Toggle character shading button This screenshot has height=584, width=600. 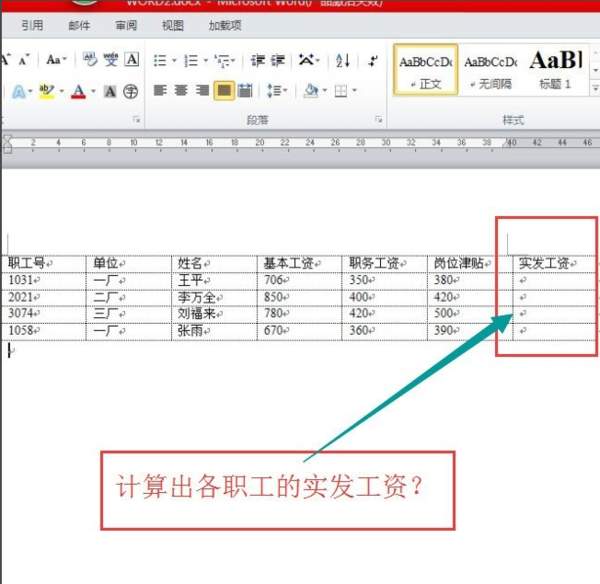click(110, 91)
